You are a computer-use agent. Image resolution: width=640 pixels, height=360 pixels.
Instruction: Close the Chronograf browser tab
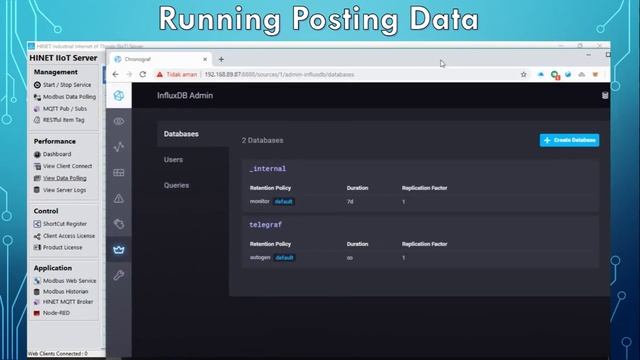click(x=205, y=59)
